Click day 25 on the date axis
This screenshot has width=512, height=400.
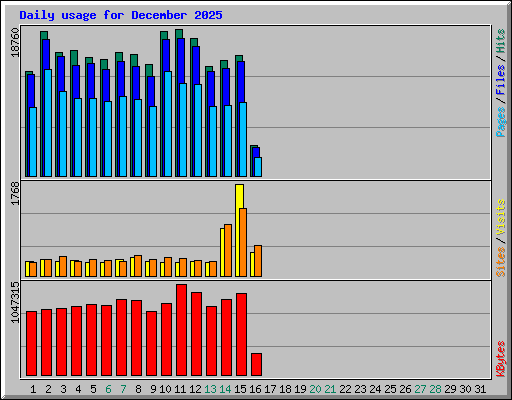coord(390,389)
